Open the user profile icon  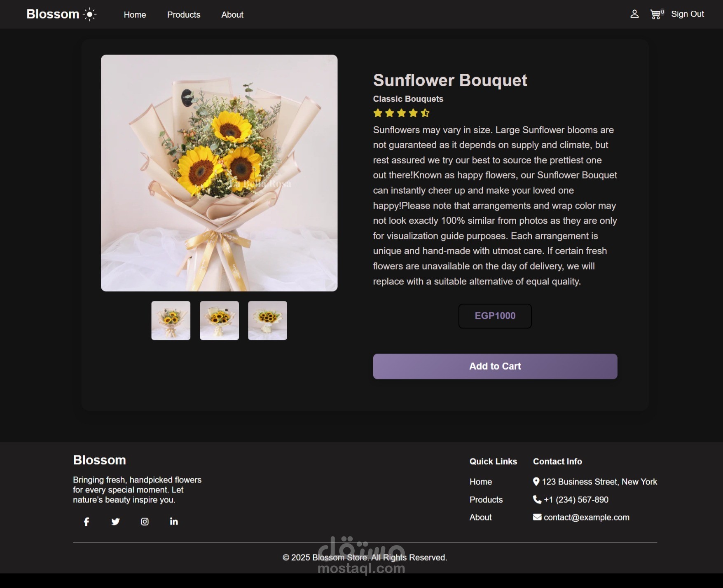tap(634, 14)
